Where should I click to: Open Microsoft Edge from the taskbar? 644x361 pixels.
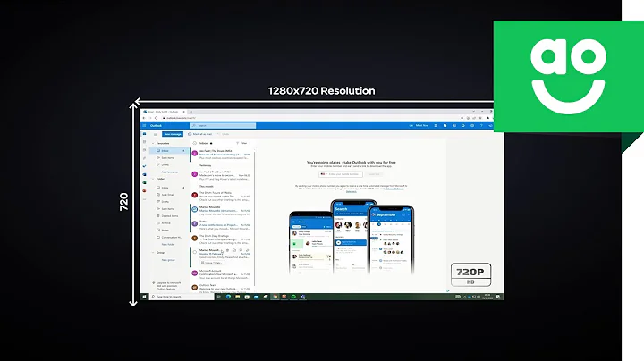click(x=228, y=297)
